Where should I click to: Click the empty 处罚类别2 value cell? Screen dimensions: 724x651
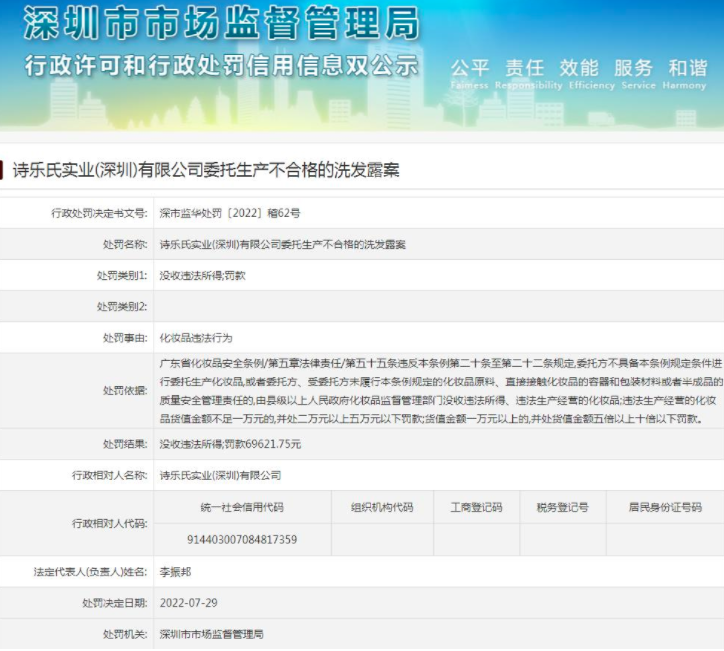(x=438, y=306)
